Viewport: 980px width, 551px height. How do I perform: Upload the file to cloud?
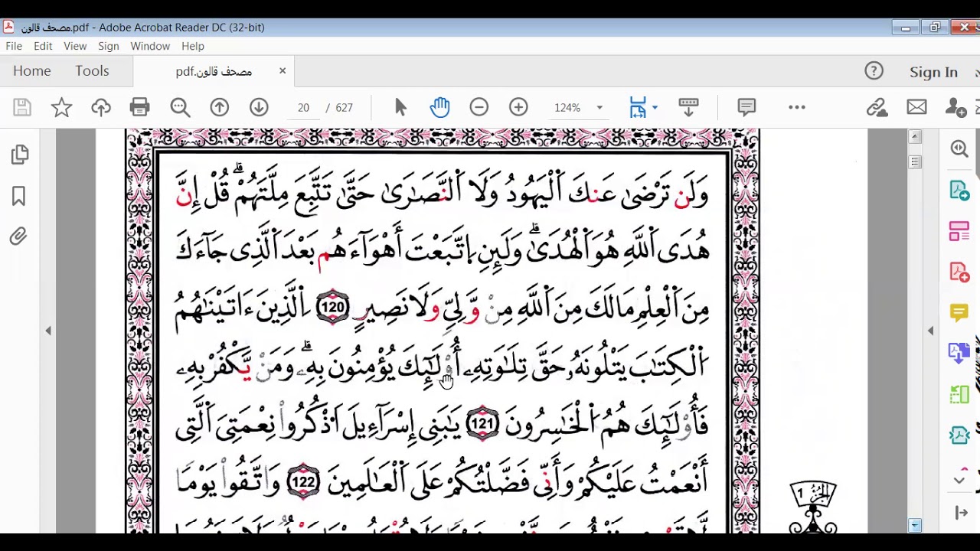click(101, 108)
